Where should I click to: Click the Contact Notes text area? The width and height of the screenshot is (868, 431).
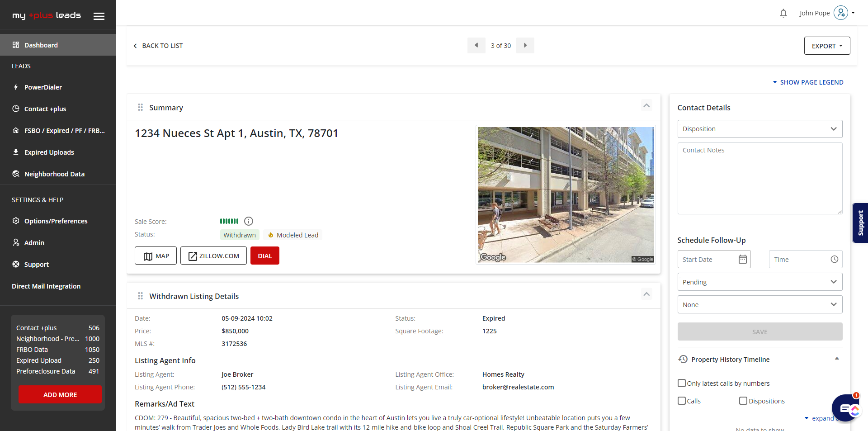(759, 179)
